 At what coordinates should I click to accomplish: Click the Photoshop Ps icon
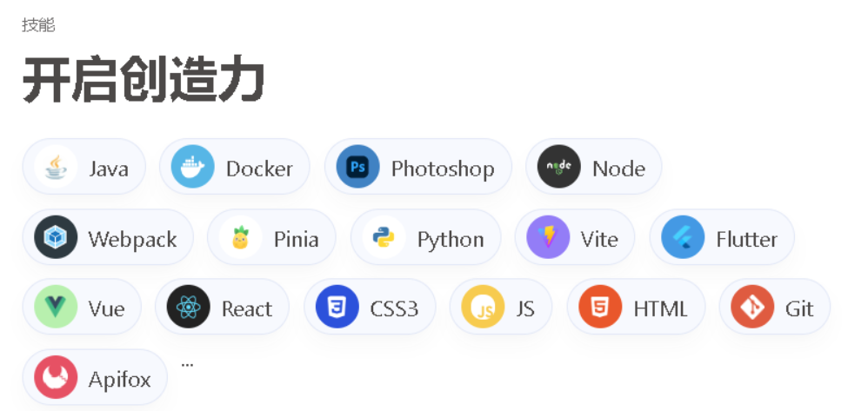(357, 167)
